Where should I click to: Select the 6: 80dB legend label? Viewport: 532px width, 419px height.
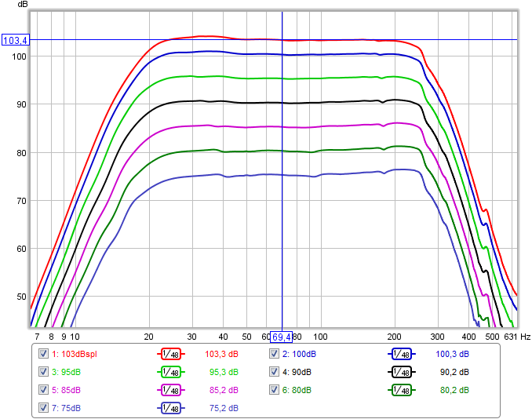[297, 390]
